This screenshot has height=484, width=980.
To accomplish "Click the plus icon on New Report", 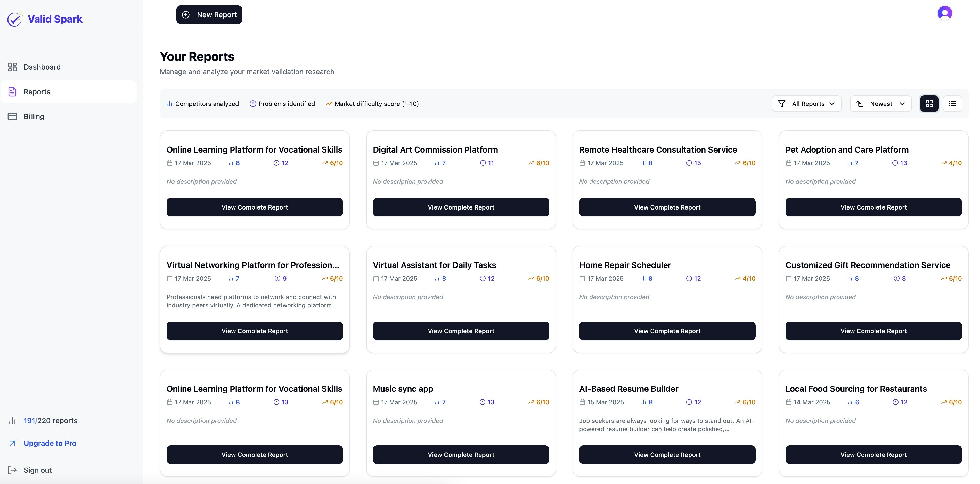I will pos(186,15).
